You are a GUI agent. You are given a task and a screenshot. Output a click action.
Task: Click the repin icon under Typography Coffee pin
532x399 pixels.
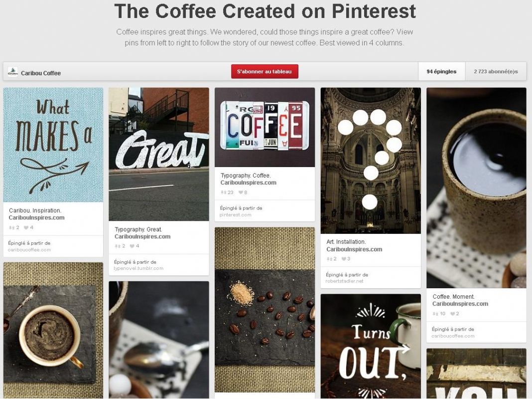coord(223,193)
